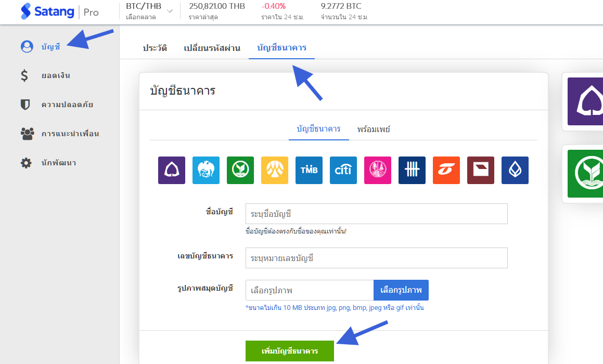This screenshot has width=603, height=364.
Task: Click the user profile icon beside บัญชี
Action: [27, 46]
